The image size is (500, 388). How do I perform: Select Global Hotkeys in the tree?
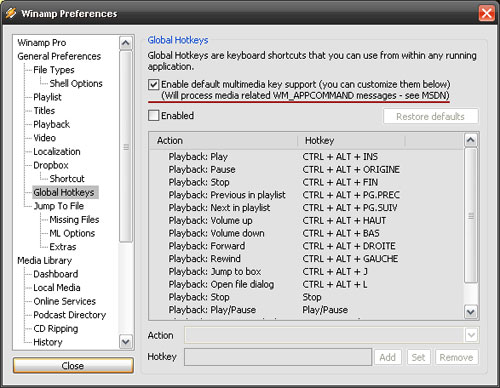tap(64, 192)
